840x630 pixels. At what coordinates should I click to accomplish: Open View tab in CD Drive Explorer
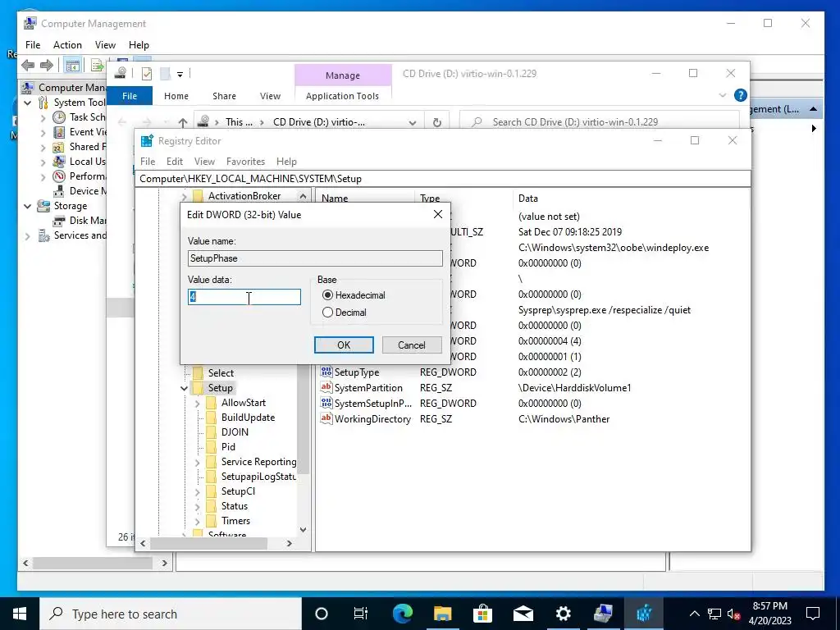click(x=270, y=96)
